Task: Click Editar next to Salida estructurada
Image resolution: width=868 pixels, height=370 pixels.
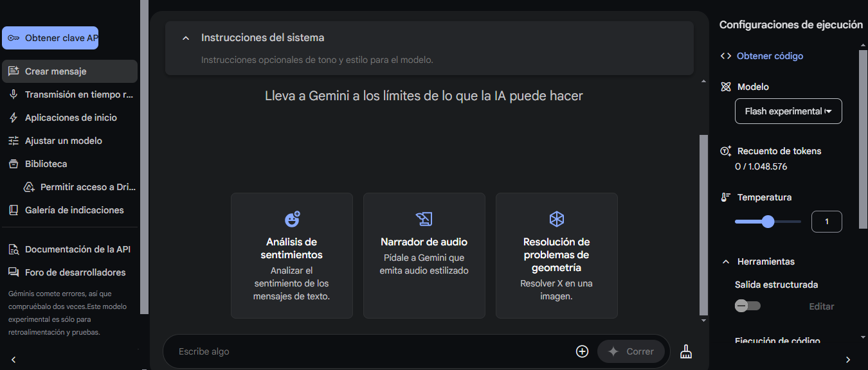Action: (822, 306)
